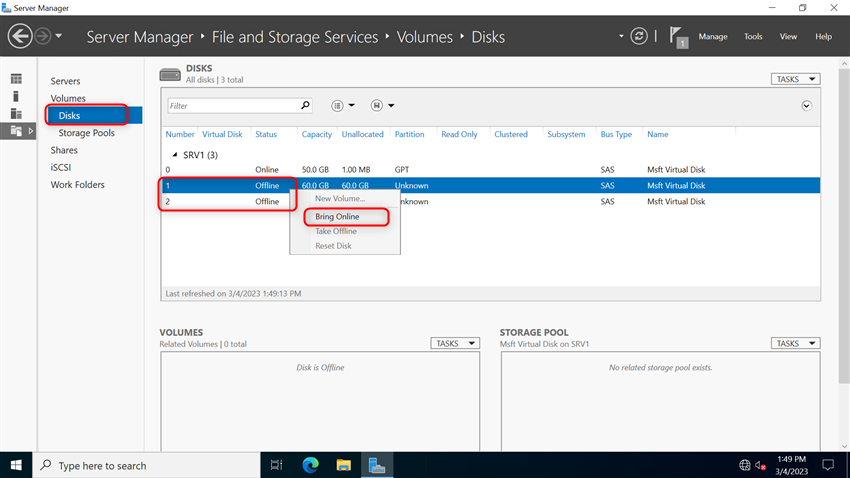850x478 pixels.
Task: Sort by Subsystem column header
Action: coord(566,134)
